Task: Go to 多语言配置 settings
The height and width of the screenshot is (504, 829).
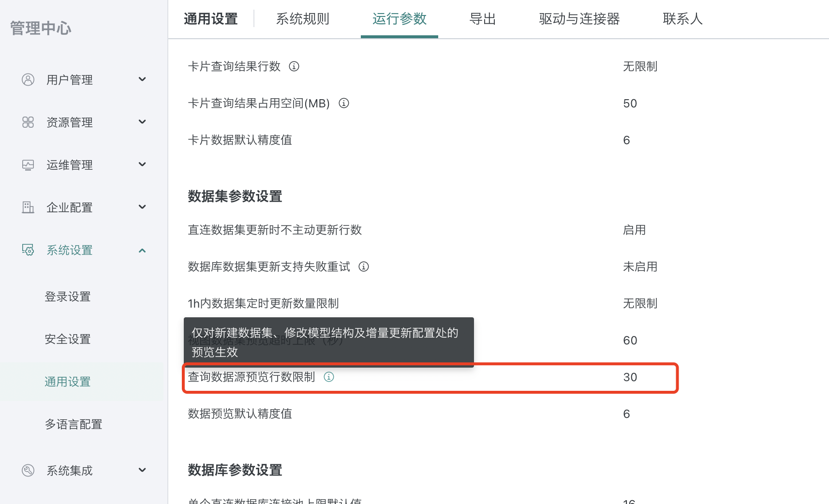Action: [x=74, y=424]
